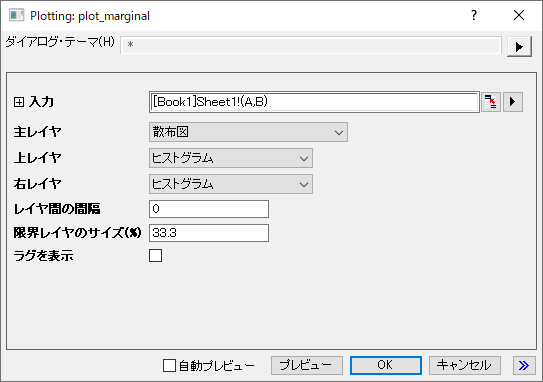Toggle the ラグを表示 checkbox
Screen dimensions: 543x382
tap(155, 256)
